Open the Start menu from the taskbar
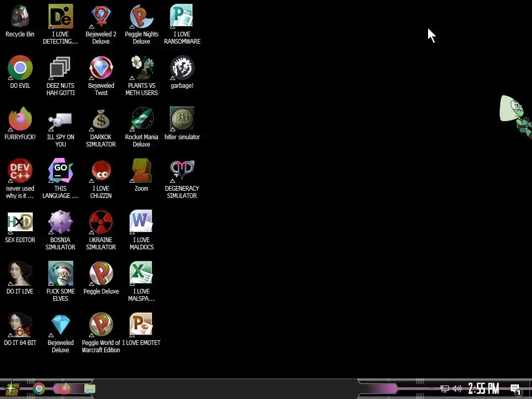This screenshot has height=399, width=532. 12,389
